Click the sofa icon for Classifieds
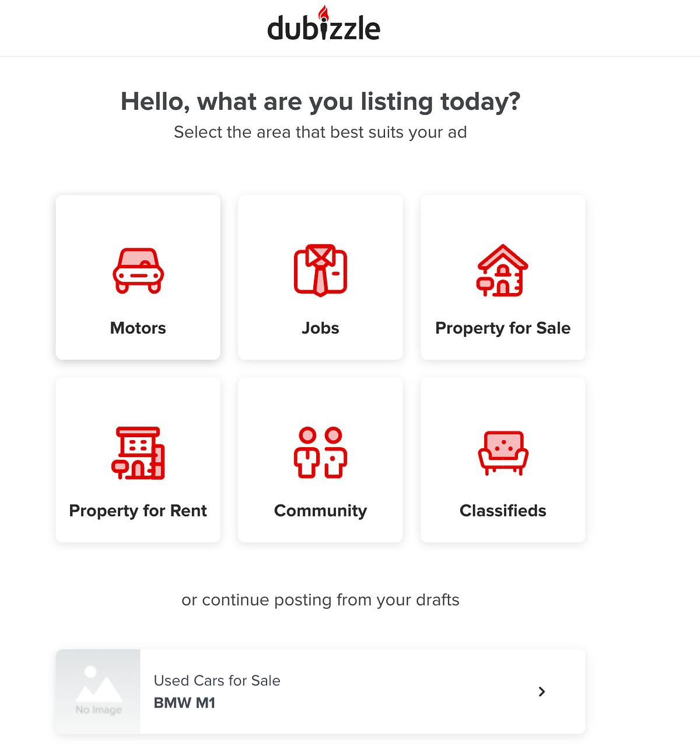The height and width of the screenshot is (753, 700). [503, 453]
